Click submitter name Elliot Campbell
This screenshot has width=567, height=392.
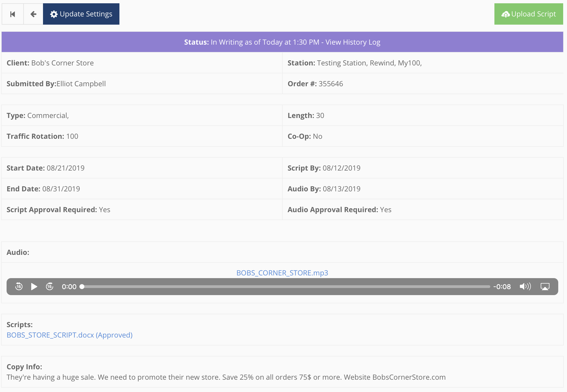(81, 84)
